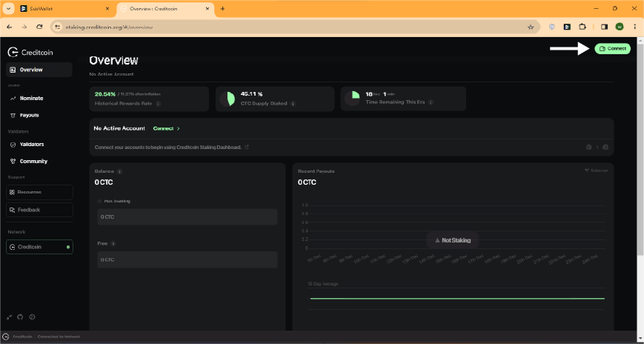The image size is (644, 344).
Task: Bookmark this page with the star icon
Action: click(x=530, y=27)
